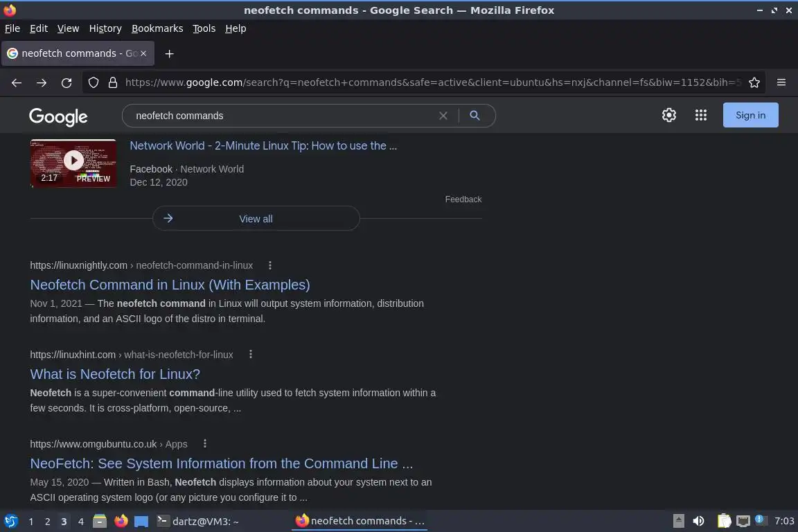798x532 pixels.
Task: Click the omgubuntu.co.uk result URL text
Action: 108,444
